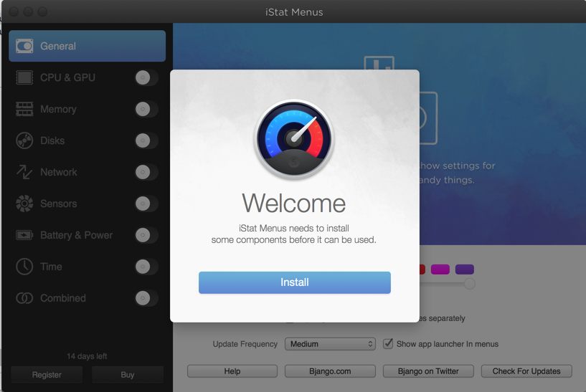This screenshot has width=586, height=392.
Task: Click the General toggle icon in sidebar
Action: coord(24,46)
